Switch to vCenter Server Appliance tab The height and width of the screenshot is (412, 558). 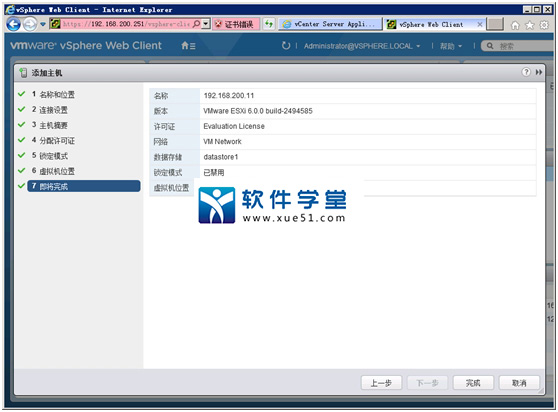pos(330,24)
